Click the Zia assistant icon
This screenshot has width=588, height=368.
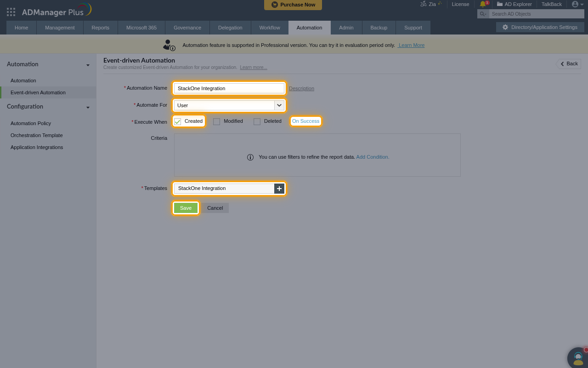423,4
